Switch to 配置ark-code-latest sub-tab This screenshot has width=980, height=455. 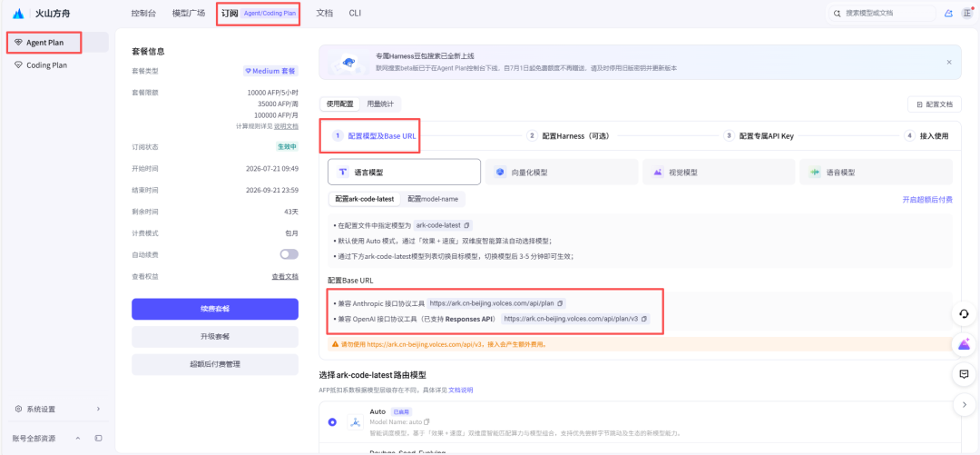[x=365, y=199]
